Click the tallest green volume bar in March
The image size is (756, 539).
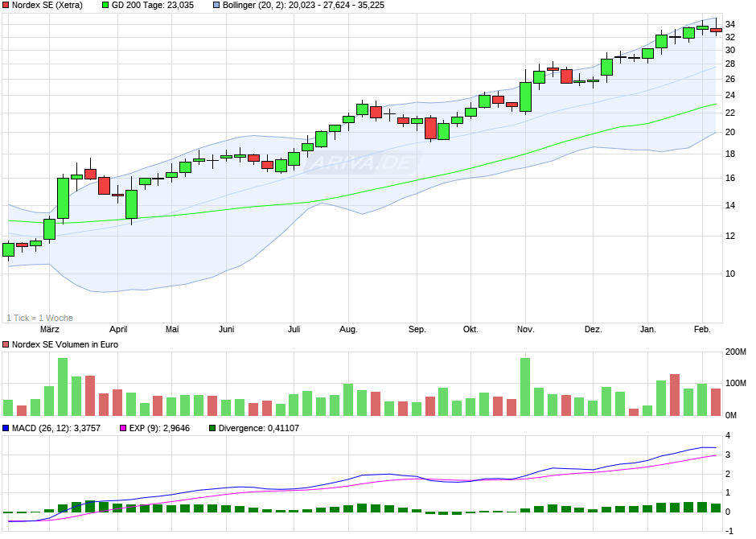[63, 387]
